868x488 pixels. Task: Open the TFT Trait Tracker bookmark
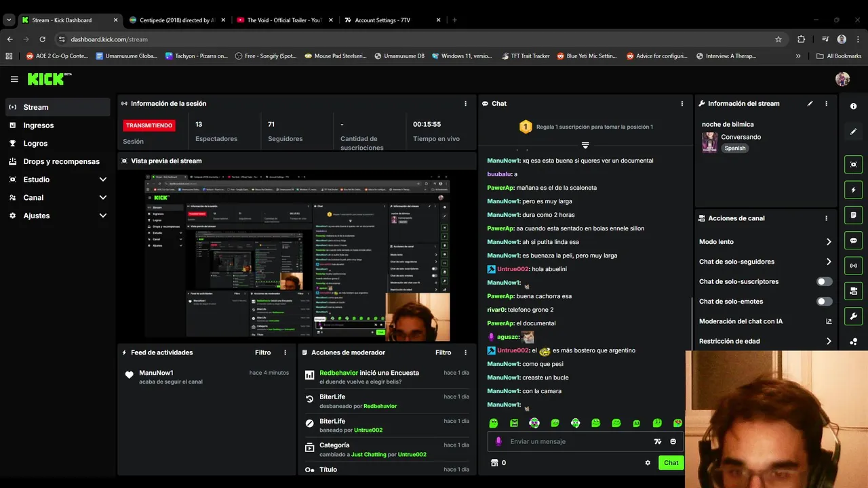(x=526, y=56)
